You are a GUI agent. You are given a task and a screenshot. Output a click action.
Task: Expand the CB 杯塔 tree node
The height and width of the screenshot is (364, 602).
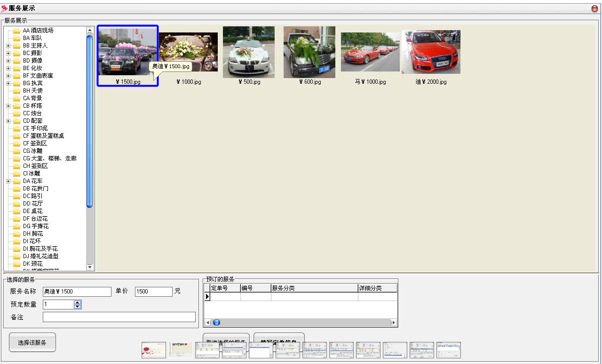point(8,106)
